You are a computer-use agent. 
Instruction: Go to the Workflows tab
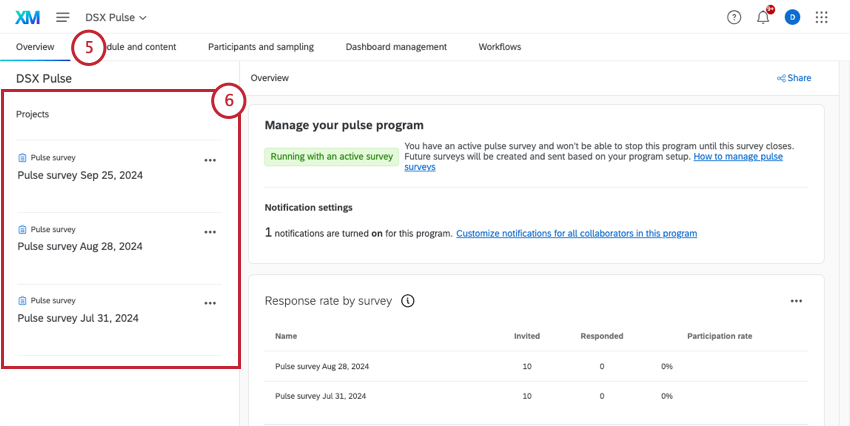click(499, 47)
